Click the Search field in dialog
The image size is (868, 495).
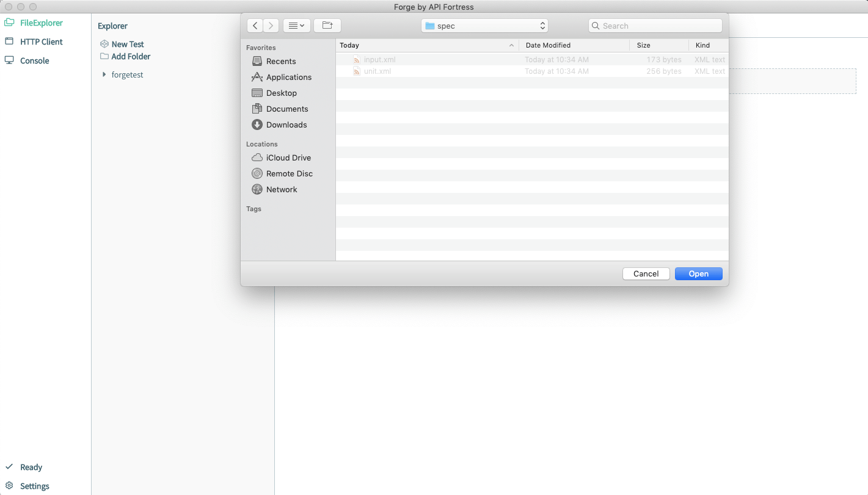(655, 26)
